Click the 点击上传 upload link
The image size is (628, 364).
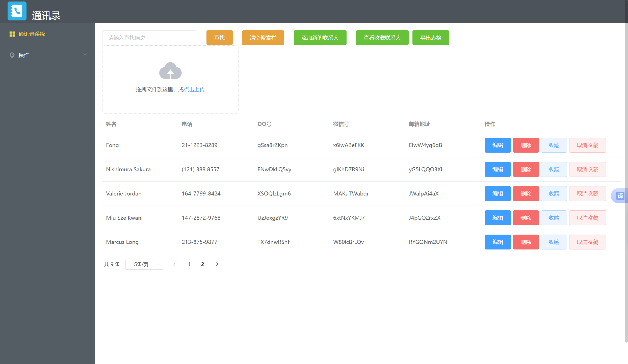click(x=194, y=90)
